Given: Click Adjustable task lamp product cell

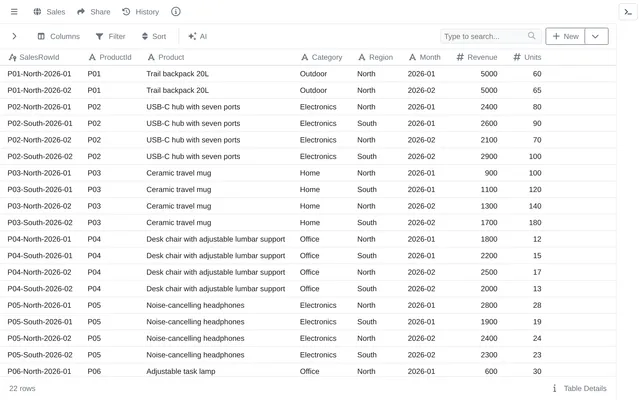Looking at the screenshot, I should coord(181,371).
